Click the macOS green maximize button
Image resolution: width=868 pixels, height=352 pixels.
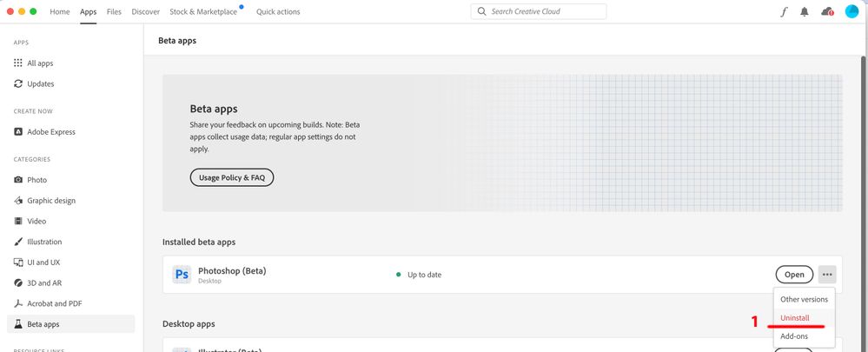click(33, 11)
